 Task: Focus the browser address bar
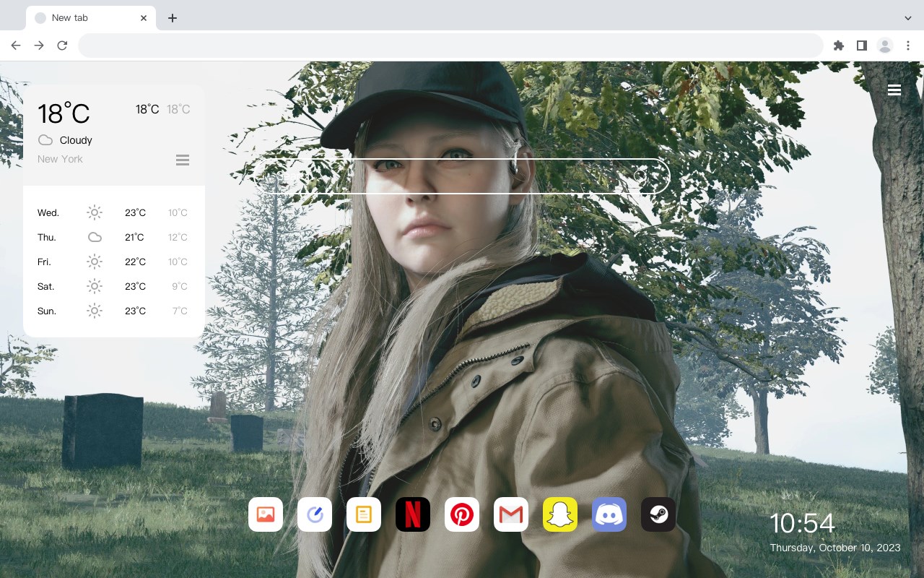coord(450,46)
